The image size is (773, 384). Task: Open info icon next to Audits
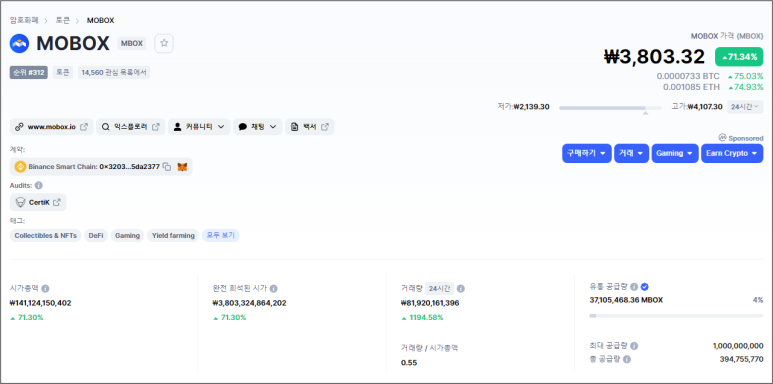click(38, 185)
